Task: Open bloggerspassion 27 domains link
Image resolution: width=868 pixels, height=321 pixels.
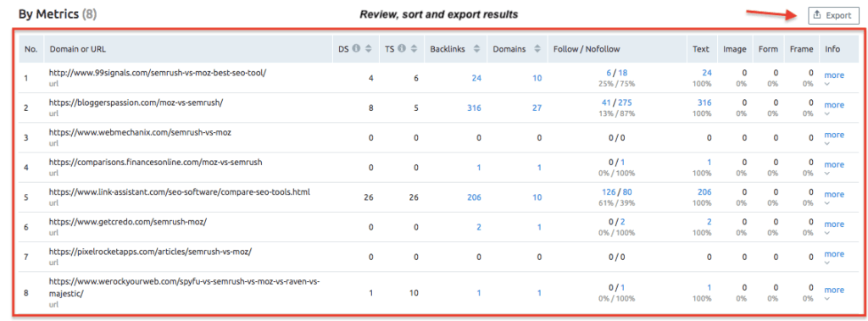Action: [537, 108]
